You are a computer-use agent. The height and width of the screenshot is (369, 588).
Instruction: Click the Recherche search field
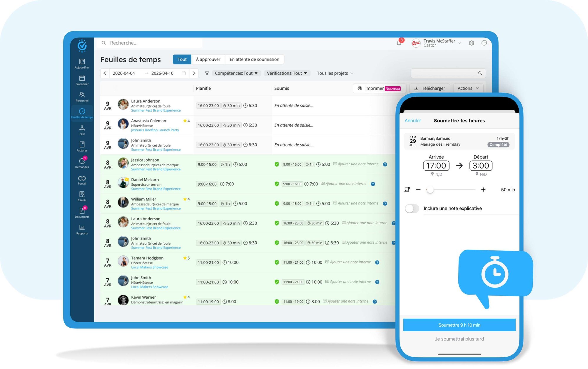[149, 43]
